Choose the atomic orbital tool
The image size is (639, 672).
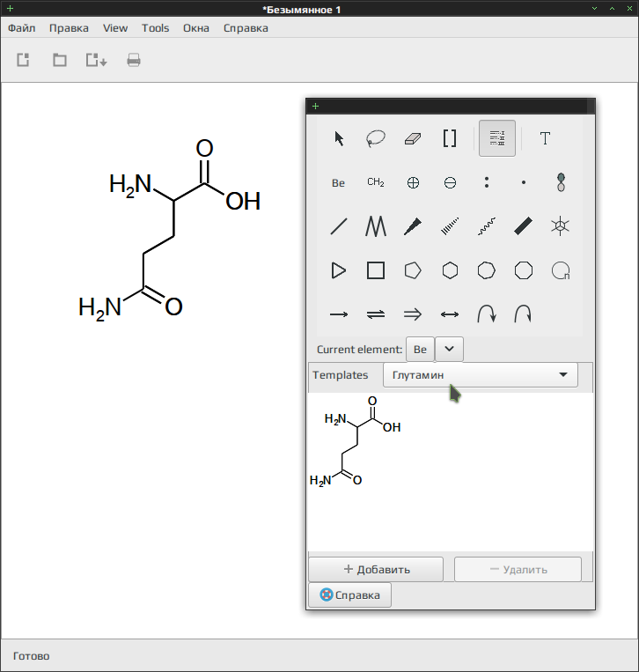(561, 182)
